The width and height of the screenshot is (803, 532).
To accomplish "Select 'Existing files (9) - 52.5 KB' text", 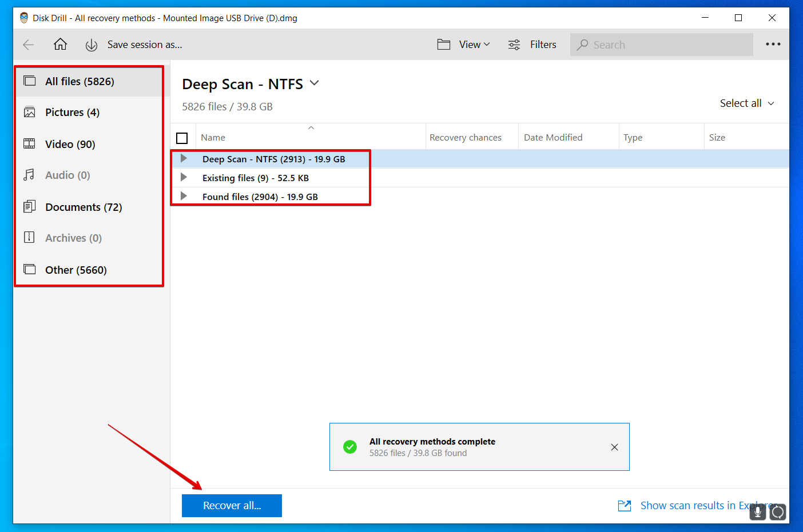I will [256, 178].
